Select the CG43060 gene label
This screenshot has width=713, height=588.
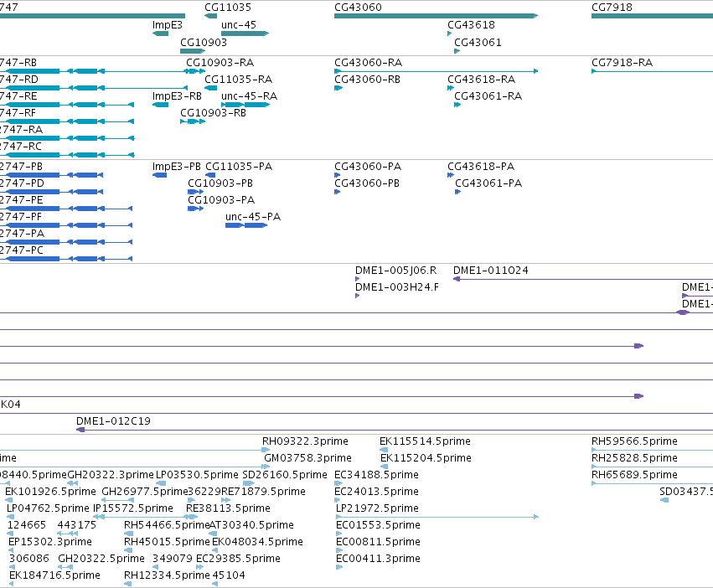click(358, 8)
